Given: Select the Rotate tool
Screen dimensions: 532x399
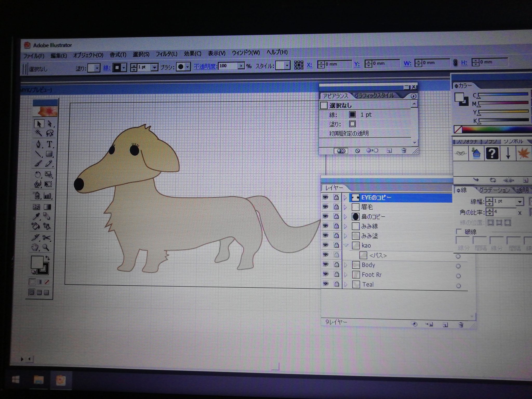Looking at the screenshot, I should 38,174.
